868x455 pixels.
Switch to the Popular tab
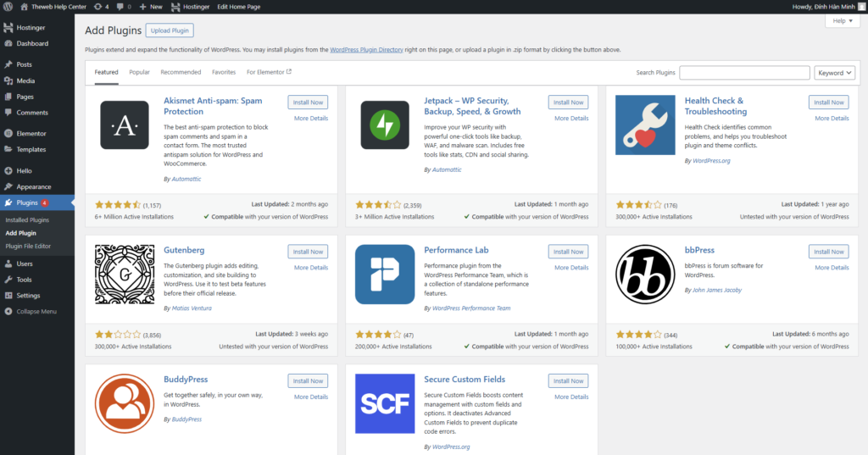[x=139, y=73]
